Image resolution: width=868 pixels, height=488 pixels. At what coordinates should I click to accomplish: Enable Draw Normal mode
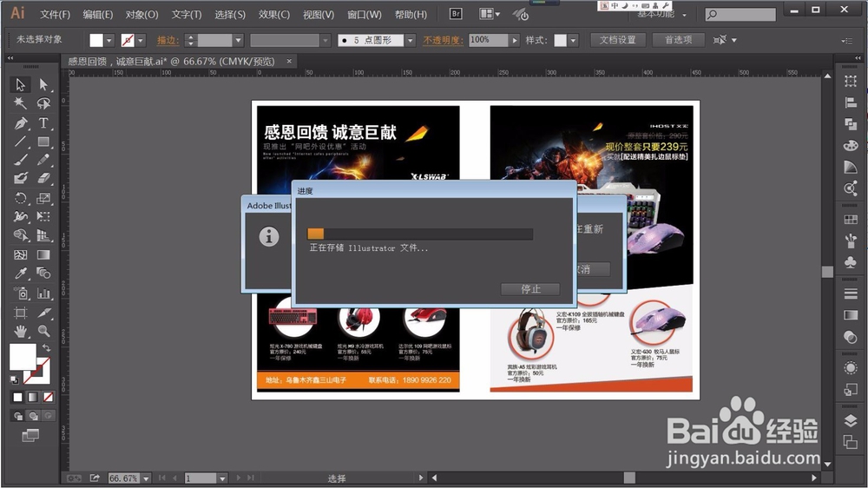pos(17,415)
